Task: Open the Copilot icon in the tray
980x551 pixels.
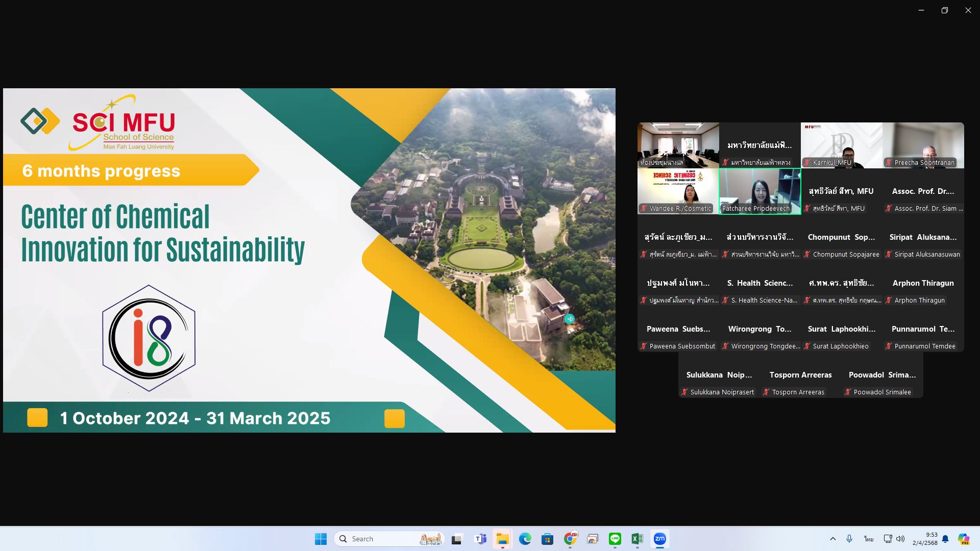Action: point(964,539)
